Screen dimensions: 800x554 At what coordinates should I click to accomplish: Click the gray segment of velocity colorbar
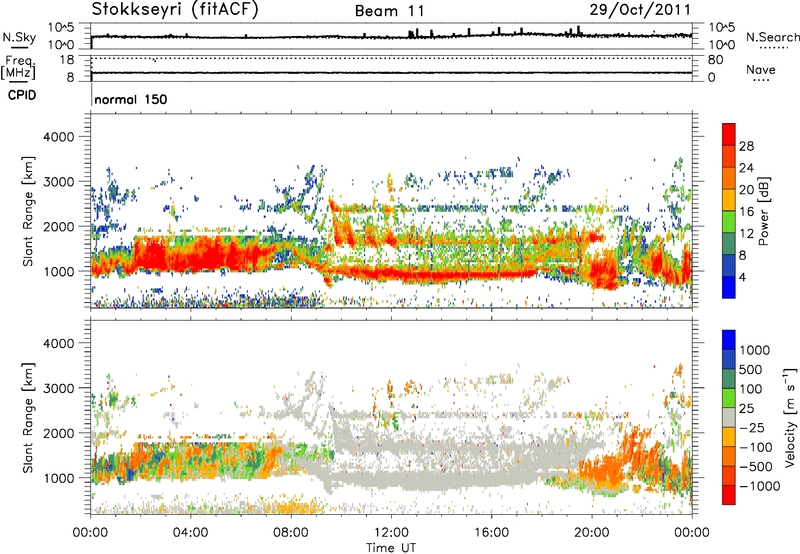point(729,417)
